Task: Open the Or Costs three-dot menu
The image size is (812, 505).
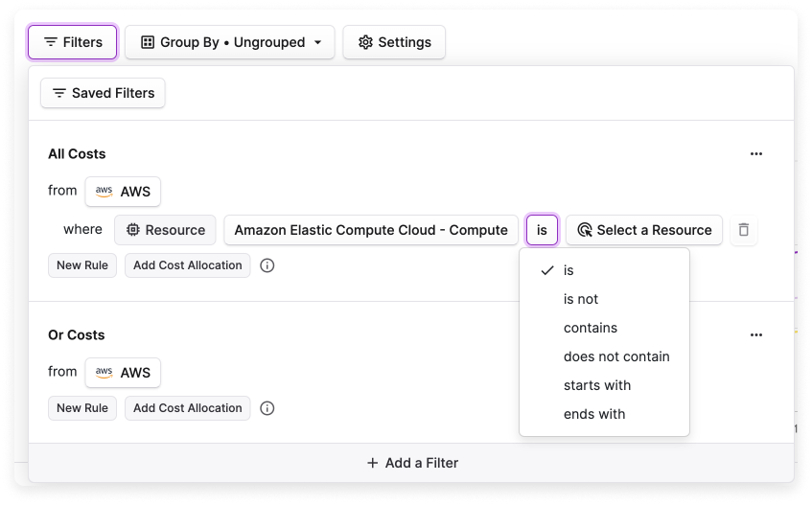Action: [x=756, y=334]
